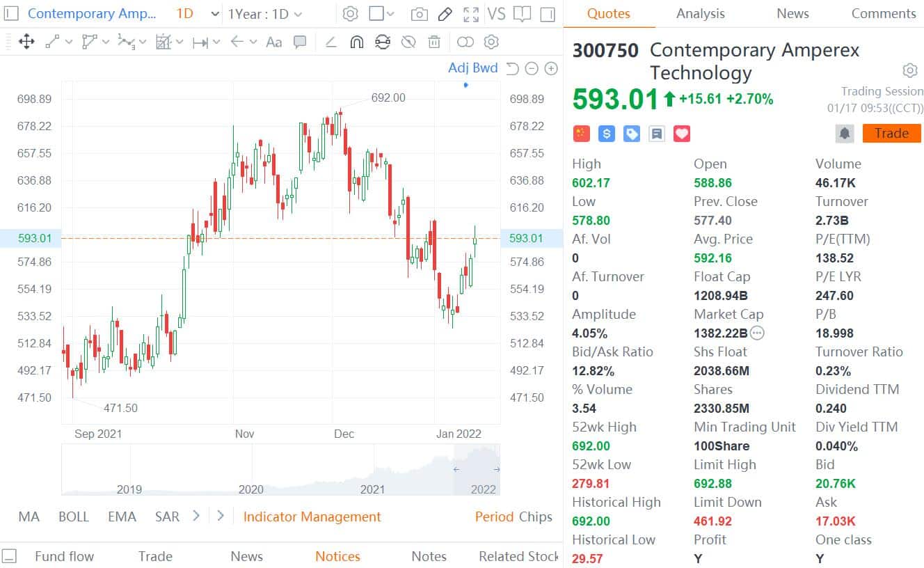Expand more indicators after SAR

coord(196,516)
